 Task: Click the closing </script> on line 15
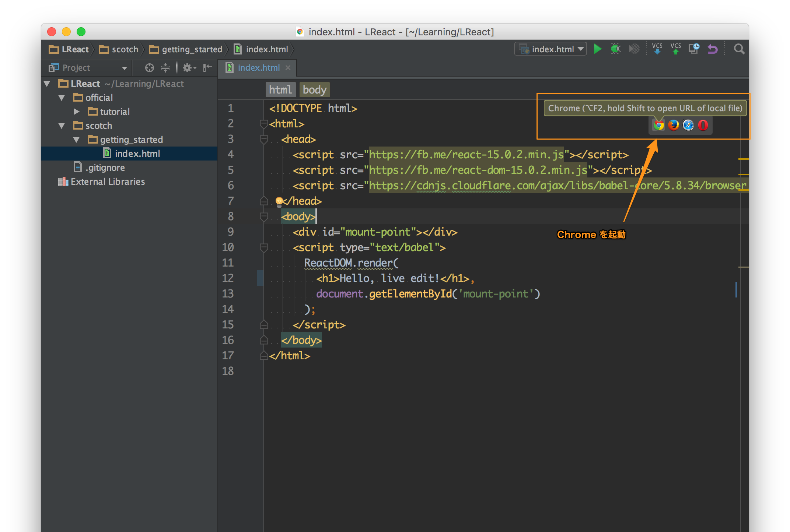click(x=319, y=325)
